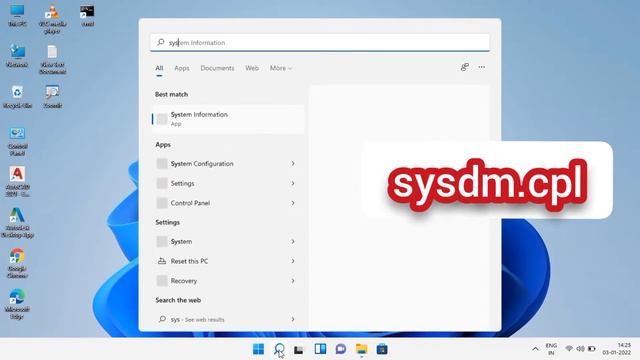
Task: Open the Recycle Bin desktop icon
Action: 17,97
